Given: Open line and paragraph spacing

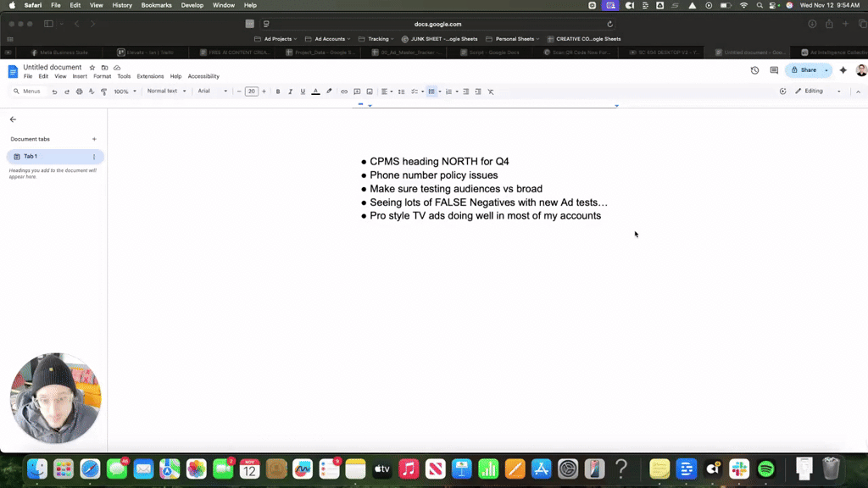Looking at the screenshot, I should pyautogui.click(x=401, y=91).
